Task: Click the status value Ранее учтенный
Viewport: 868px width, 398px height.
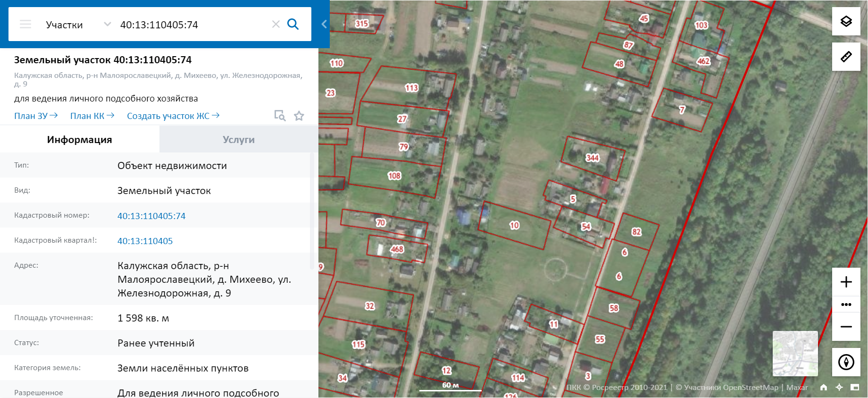Action: (156, 343)
